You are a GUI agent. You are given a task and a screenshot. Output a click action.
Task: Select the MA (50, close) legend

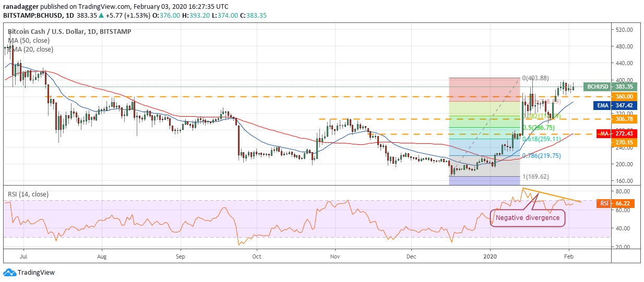[29, 40]
